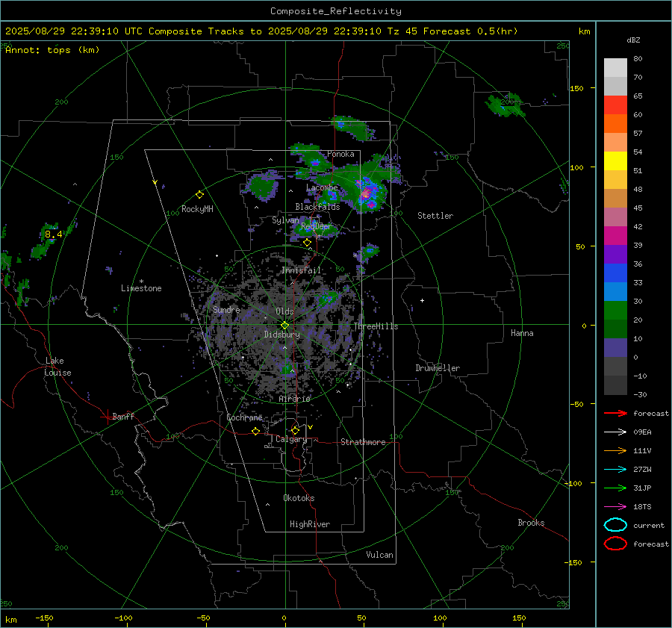The width and height of the screenshot is (672, 628).
Task: Select the 65 dBZ red color swatch
Action: click(x=615, y=105)
